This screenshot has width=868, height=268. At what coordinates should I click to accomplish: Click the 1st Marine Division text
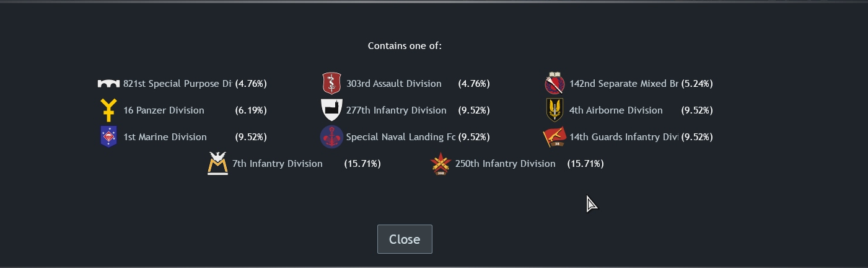(165, 137)
